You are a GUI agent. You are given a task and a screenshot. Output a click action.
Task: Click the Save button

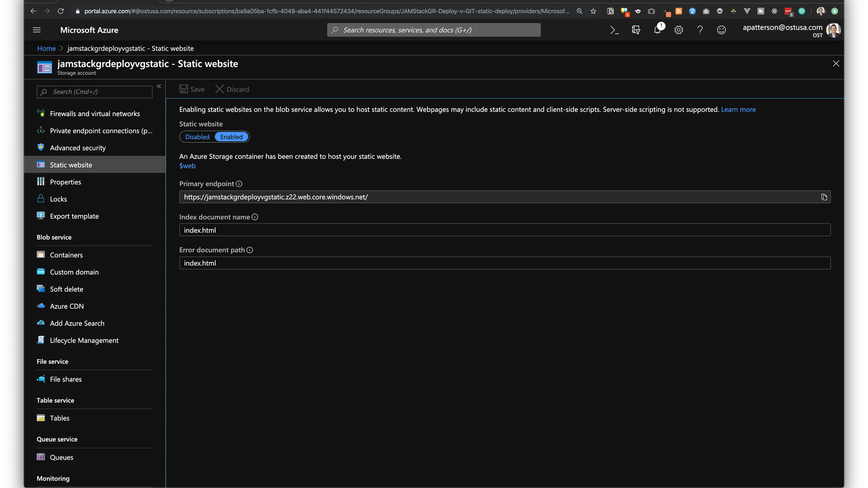point(192,89)
